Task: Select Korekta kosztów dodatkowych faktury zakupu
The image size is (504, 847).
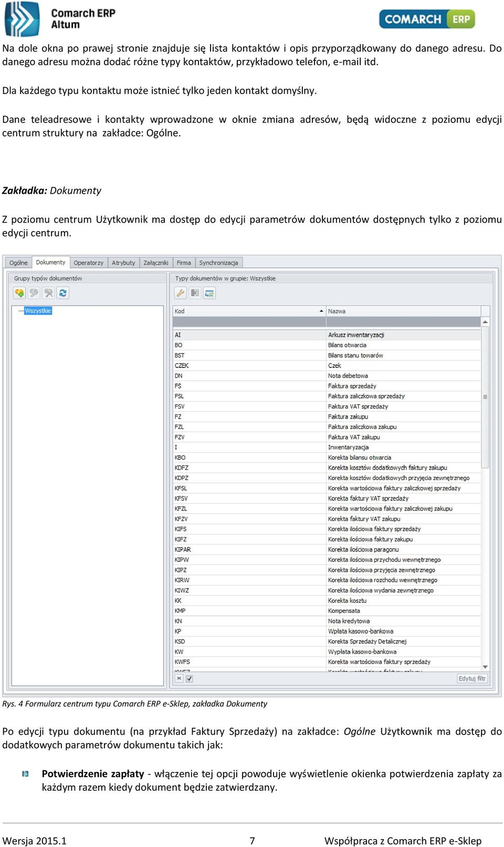Action: click(x=327, y=468)
